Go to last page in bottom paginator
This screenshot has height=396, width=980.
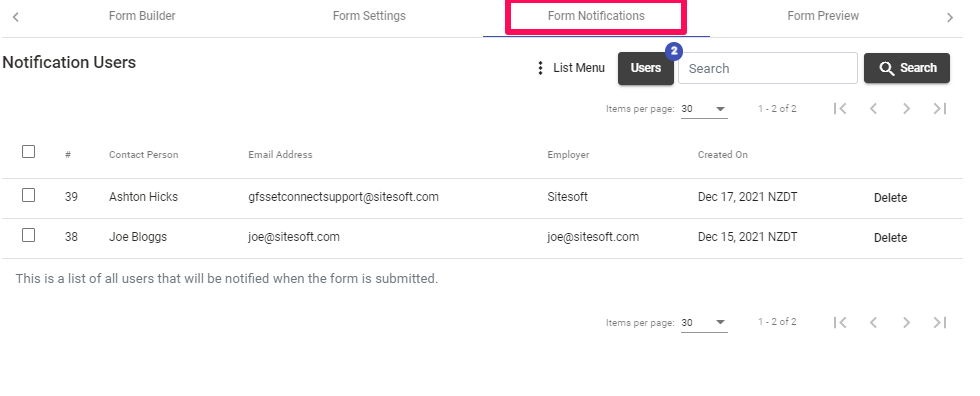(x=939, y=322)
